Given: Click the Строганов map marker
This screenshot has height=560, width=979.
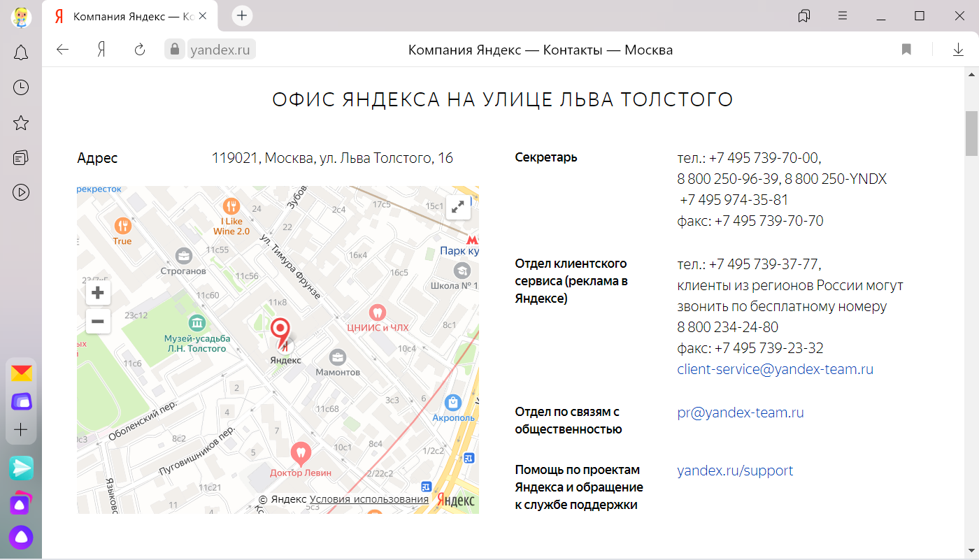Looking at the screenshot, I should 184,255.
